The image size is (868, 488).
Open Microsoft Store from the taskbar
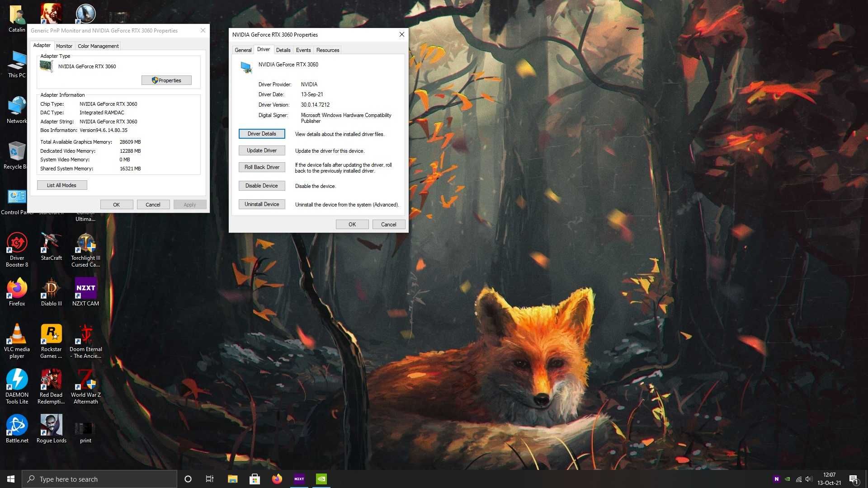click(255, 479)
